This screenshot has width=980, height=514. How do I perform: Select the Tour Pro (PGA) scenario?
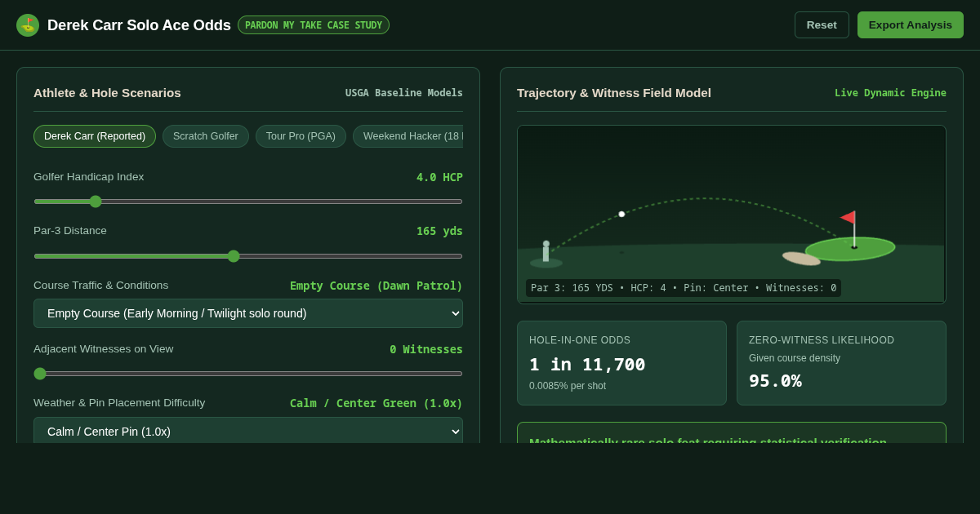[x=301, y=136]
